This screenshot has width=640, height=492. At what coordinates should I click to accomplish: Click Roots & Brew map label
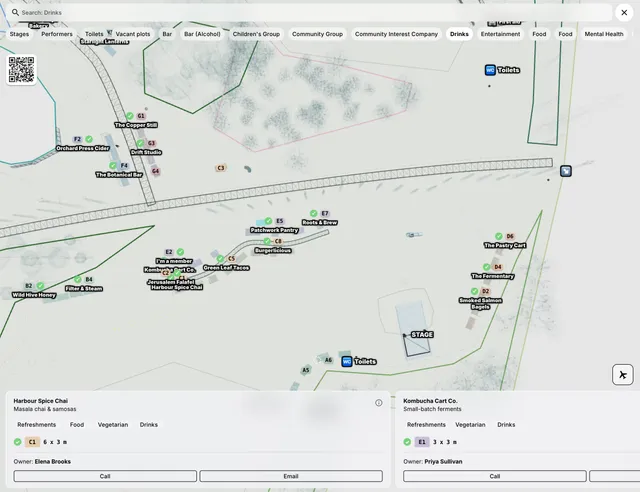point(320,223)
